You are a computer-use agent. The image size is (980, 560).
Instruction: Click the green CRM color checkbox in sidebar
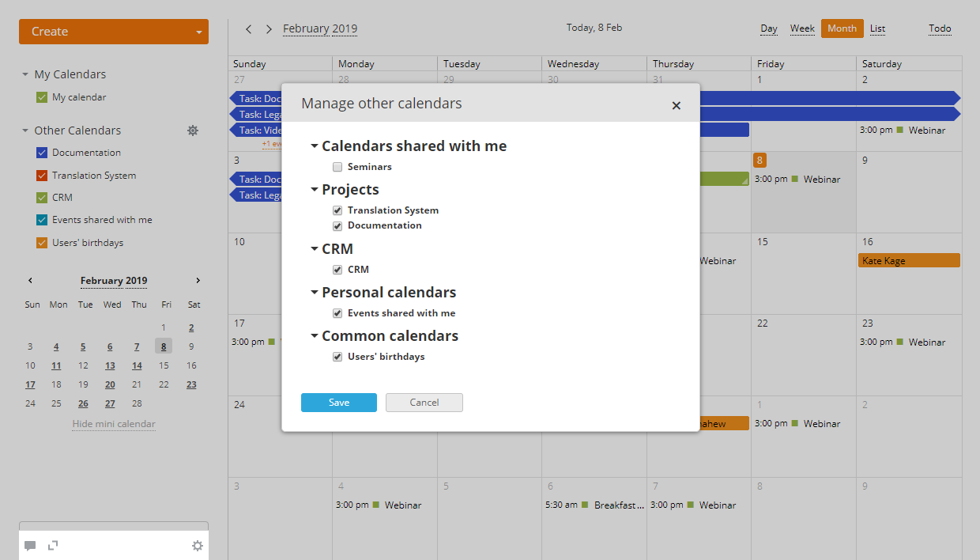click(41, 197)
